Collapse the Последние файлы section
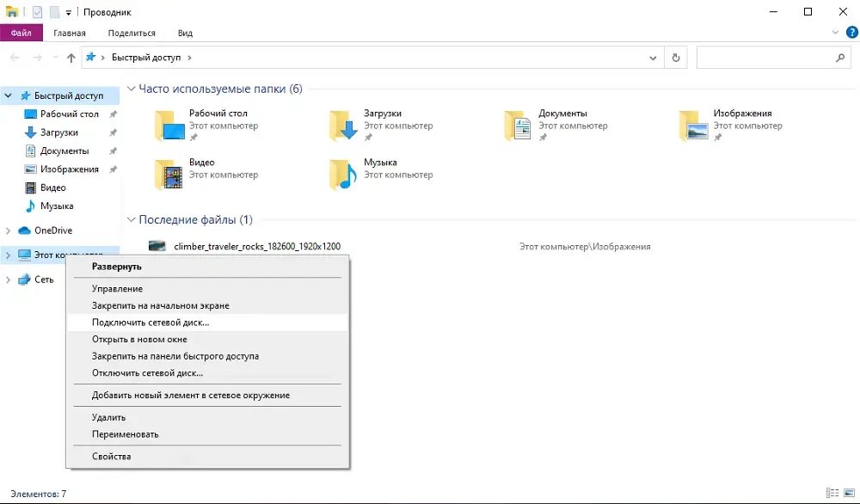Screen dimensions: 860x504 pyautogui.click(x=131, y=219)
